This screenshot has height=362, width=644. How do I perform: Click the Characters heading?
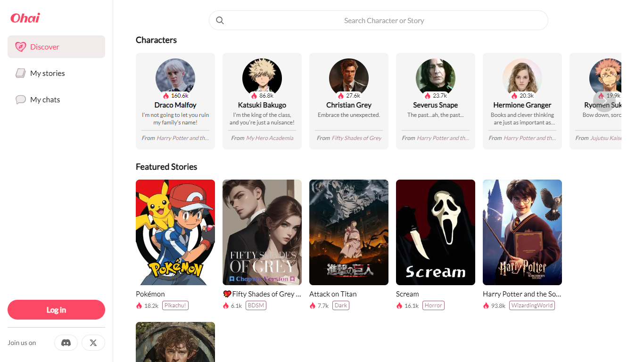pos(156,40)
